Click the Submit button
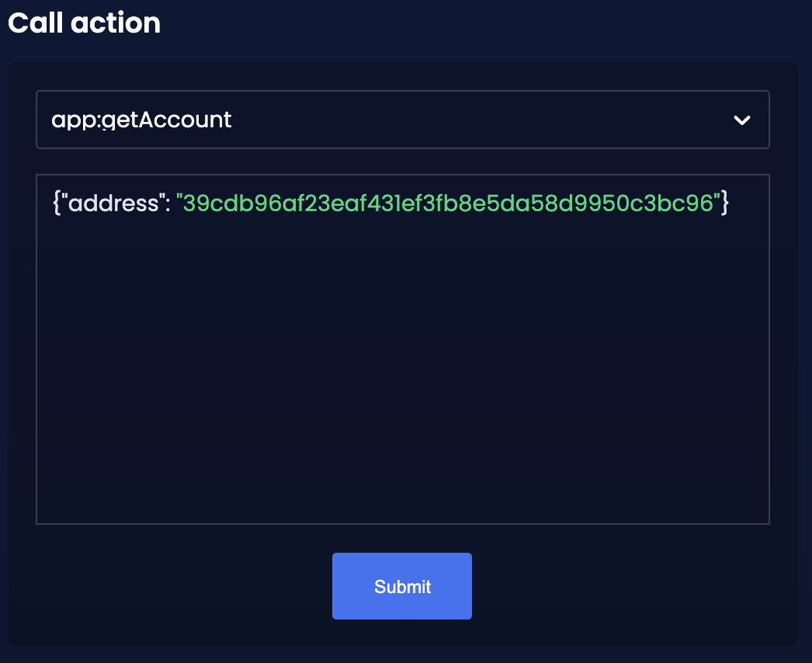The height and width of the screenshot is (663, 812). pos(402,586)
